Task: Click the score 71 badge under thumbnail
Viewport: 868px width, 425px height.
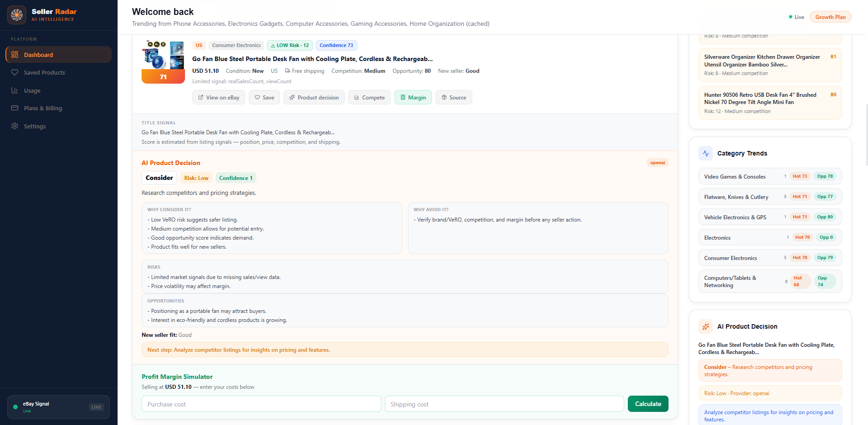Action: (x=163, y=77)
